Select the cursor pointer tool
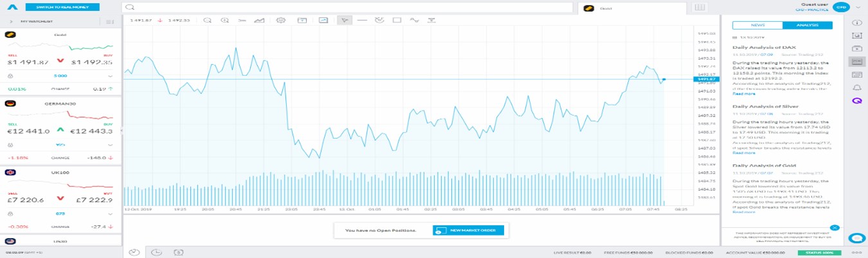The height and width of the screenshot is (258, 868). (345, 20)
